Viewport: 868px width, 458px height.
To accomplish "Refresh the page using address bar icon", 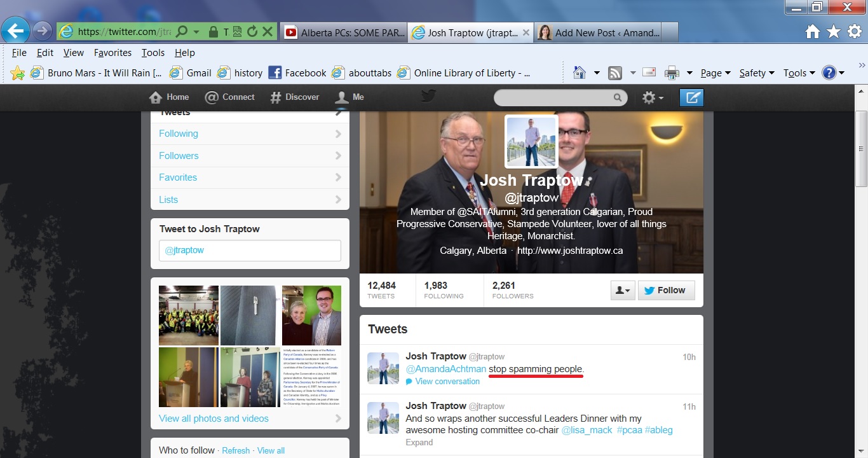I will coord(252,31).
